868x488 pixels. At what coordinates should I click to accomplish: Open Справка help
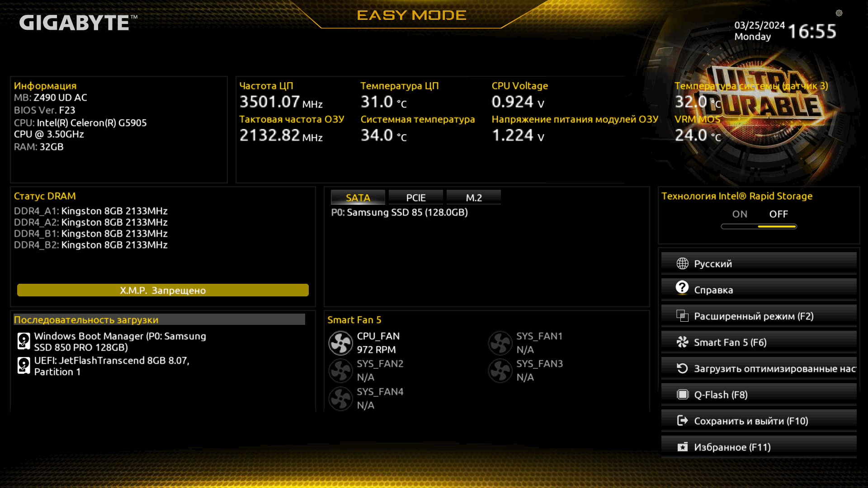tap(759, 290)
